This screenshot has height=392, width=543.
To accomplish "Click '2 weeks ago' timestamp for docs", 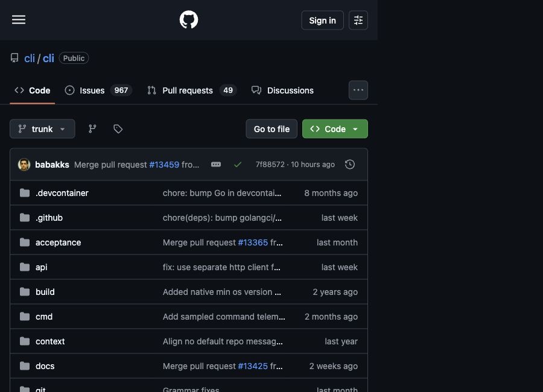I will 333,366.
